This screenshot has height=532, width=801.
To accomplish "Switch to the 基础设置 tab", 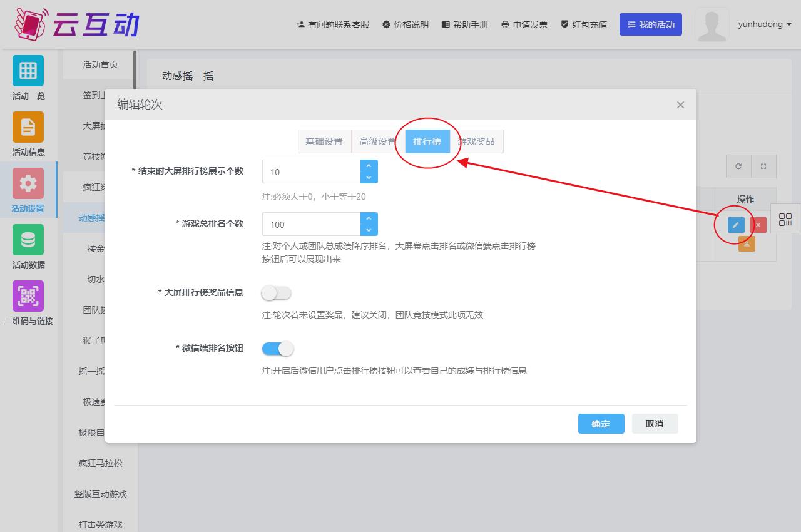I will (x=324, y=141).
